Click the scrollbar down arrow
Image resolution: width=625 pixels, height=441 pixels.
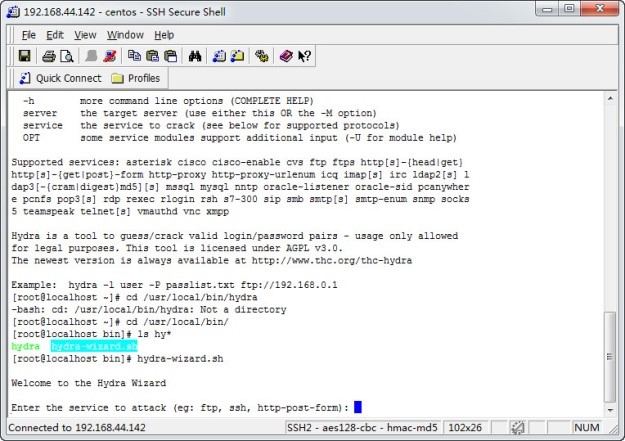coord(610,410)
